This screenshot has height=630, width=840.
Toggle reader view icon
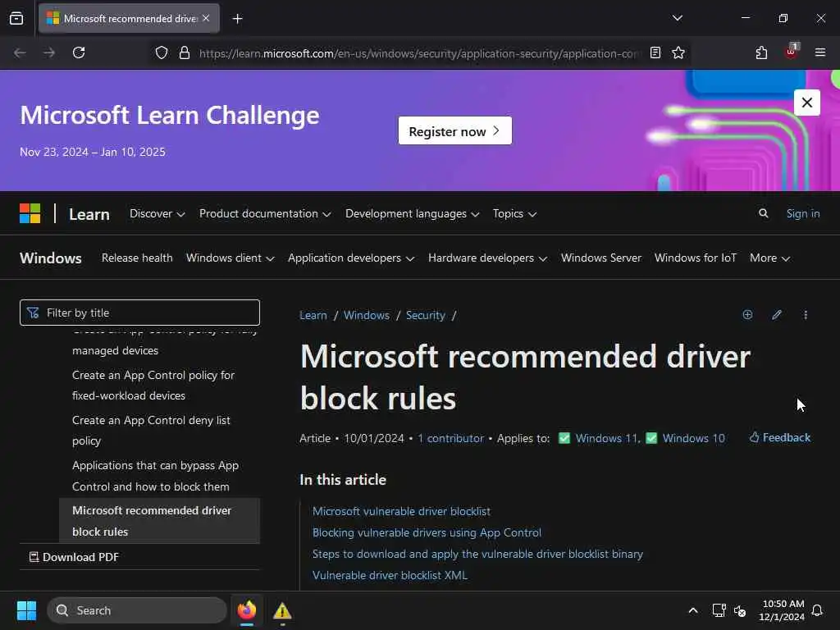pyautogui.click(x=655, y=52)
